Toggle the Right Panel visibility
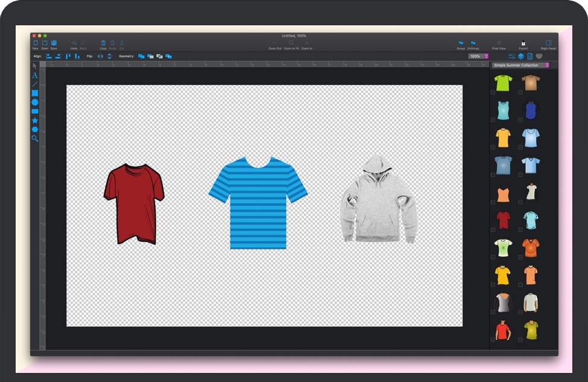This screenshot has height=382, width=588. tap(548, 43)
